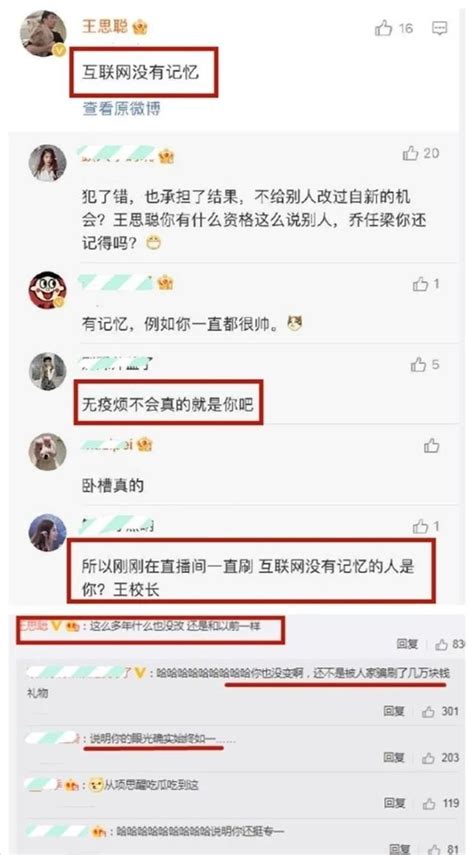This screenshot has width=474, height=855.
Task: Like 王思聪's post with 16 likes
Action: point(383,28)
